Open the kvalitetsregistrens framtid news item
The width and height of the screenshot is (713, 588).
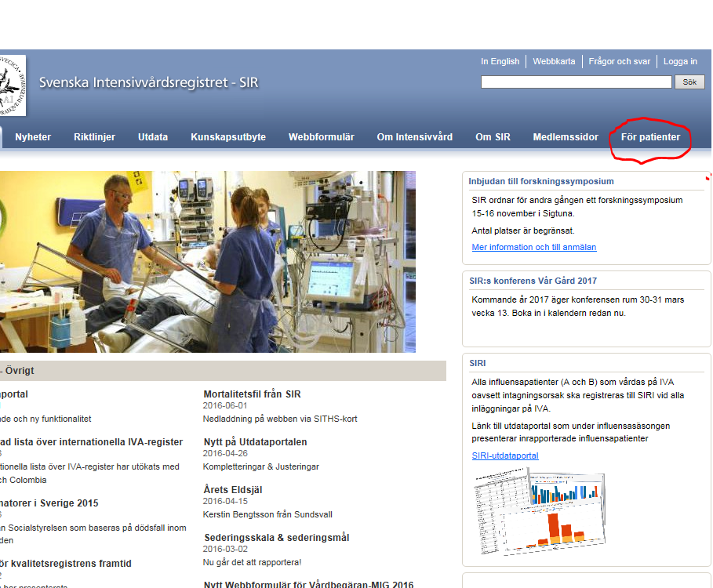65,564
